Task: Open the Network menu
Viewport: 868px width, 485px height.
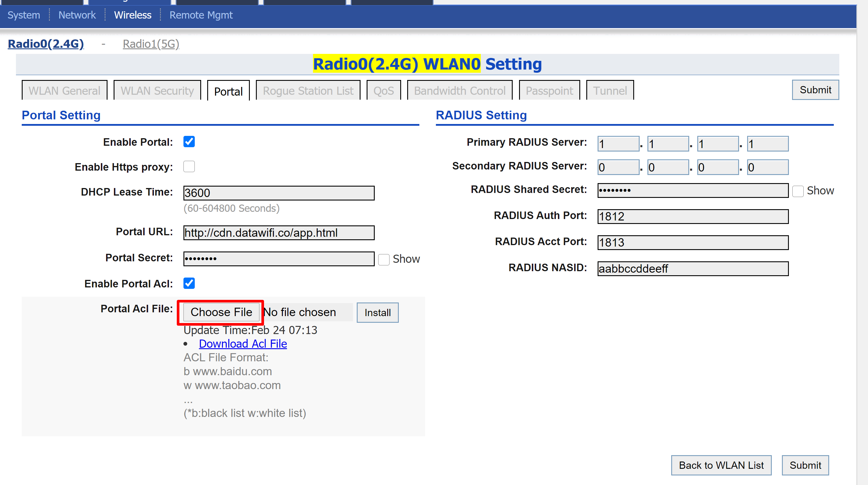Action: pos(77,15)
